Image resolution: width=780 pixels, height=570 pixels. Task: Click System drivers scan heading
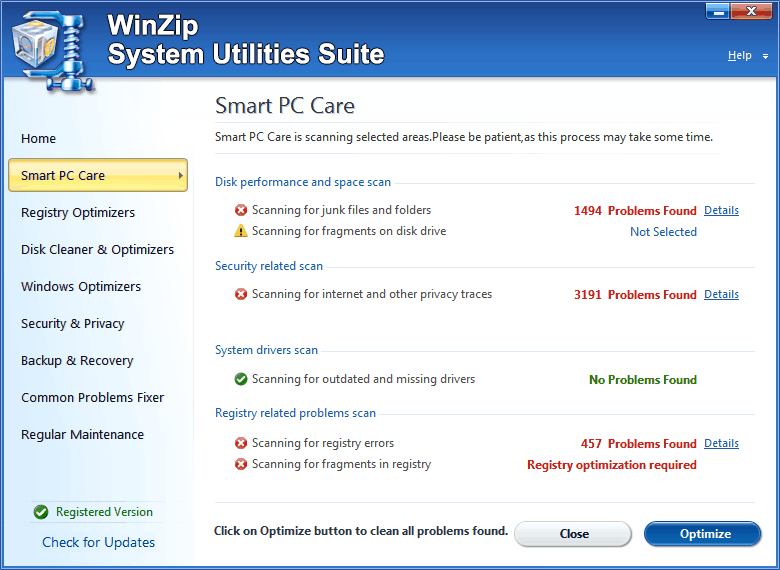point(266,350)
